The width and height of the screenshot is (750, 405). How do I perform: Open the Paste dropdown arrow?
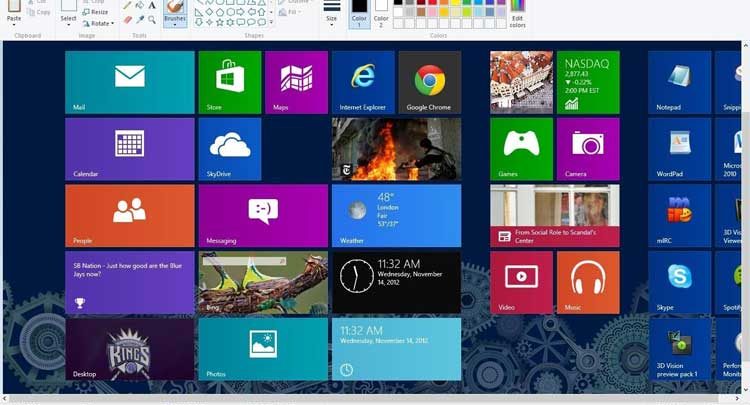point(14,24)
